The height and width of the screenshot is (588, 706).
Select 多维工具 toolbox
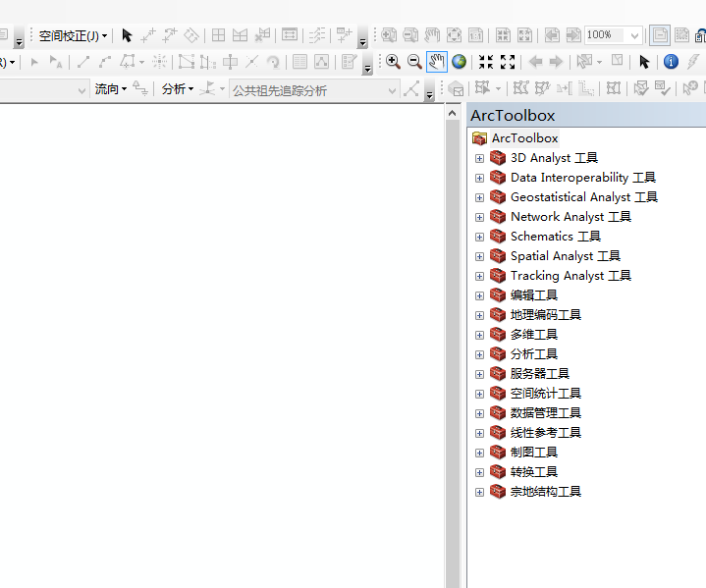[534, 335]
